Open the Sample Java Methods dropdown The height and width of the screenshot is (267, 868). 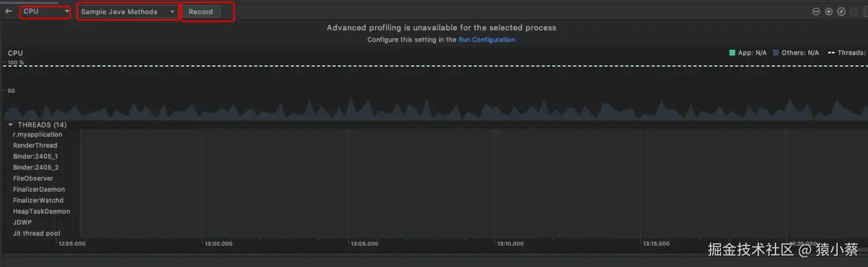(x=128, y=12)
